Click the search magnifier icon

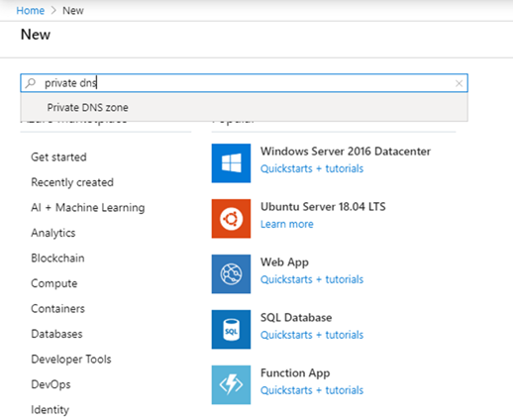31,83
